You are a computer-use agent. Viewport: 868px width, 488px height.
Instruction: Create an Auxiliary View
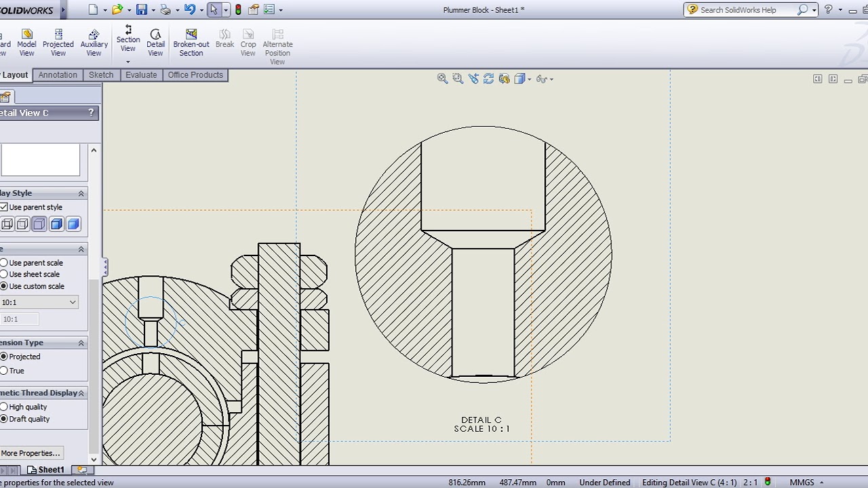(x=94, y=43)
